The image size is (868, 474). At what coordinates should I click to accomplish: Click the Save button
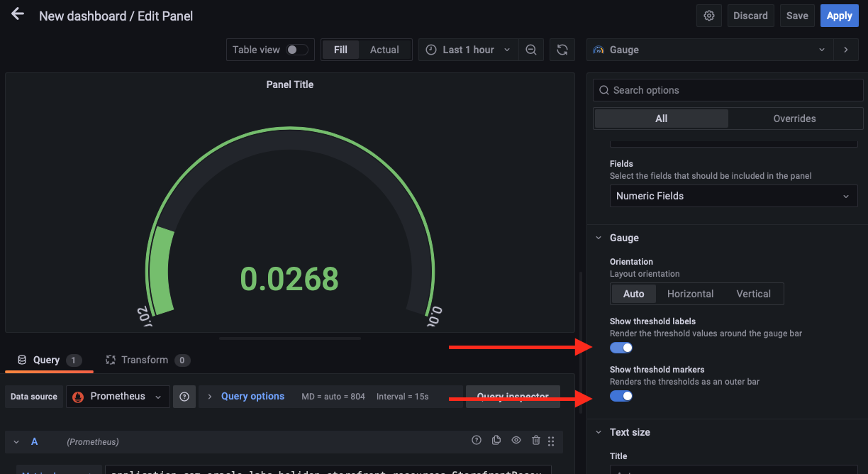[797, 16]
